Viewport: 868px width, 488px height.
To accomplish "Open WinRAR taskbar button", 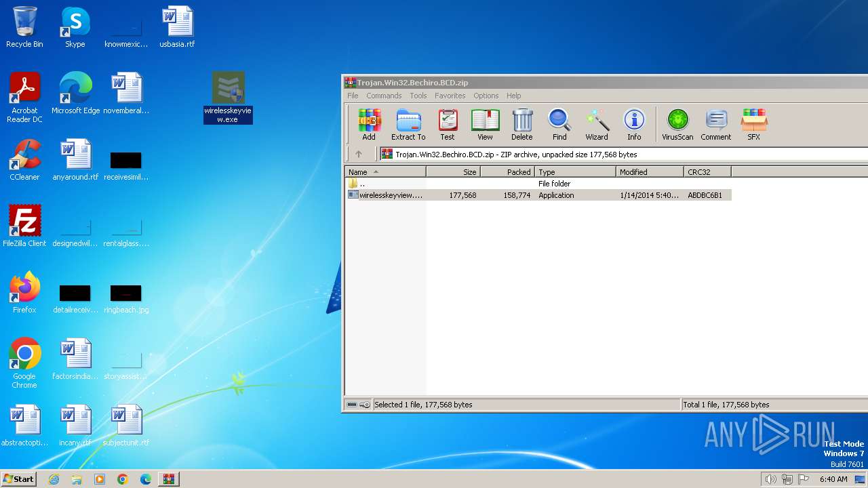I will pos(168,479).
